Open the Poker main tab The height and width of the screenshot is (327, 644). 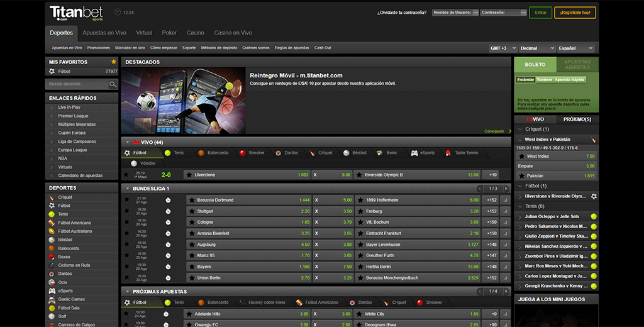[x=169, y=33]
